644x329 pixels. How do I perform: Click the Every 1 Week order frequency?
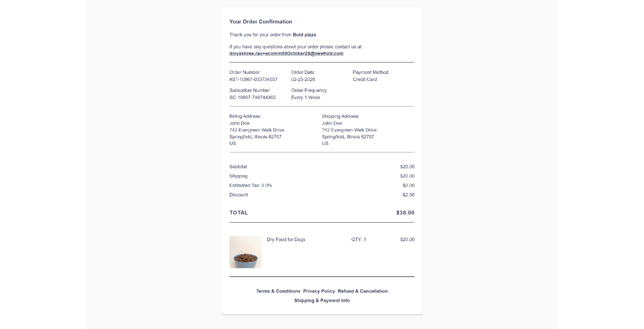pyautogui.click(x=305, y=97)
